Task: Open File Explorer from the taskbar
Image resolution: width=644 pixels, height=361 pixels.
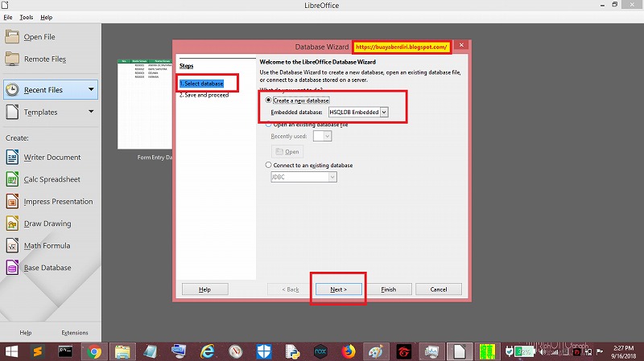Action: tap(122, 352)
